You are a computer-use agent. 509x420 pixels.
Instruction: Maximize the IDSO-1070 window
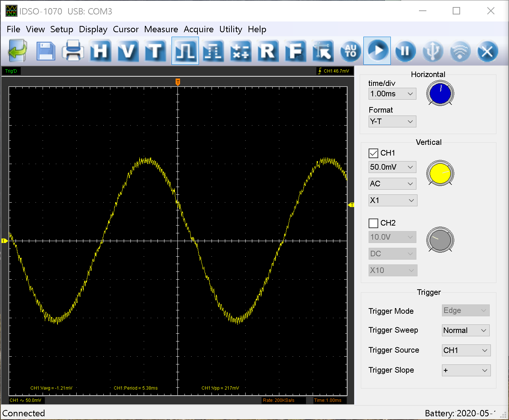tap(456, 11)
